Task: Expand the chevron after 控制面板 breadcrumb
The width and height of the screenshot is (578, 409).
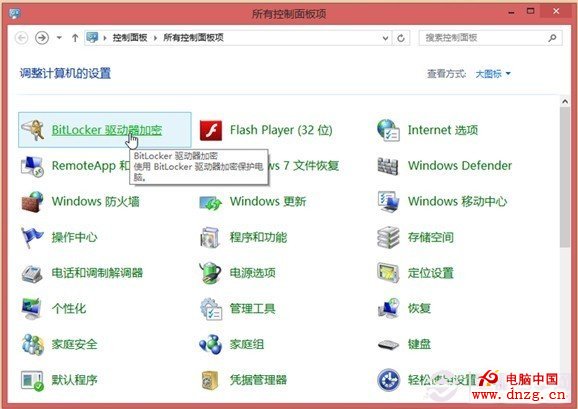Action: click(x=155, y=38)
